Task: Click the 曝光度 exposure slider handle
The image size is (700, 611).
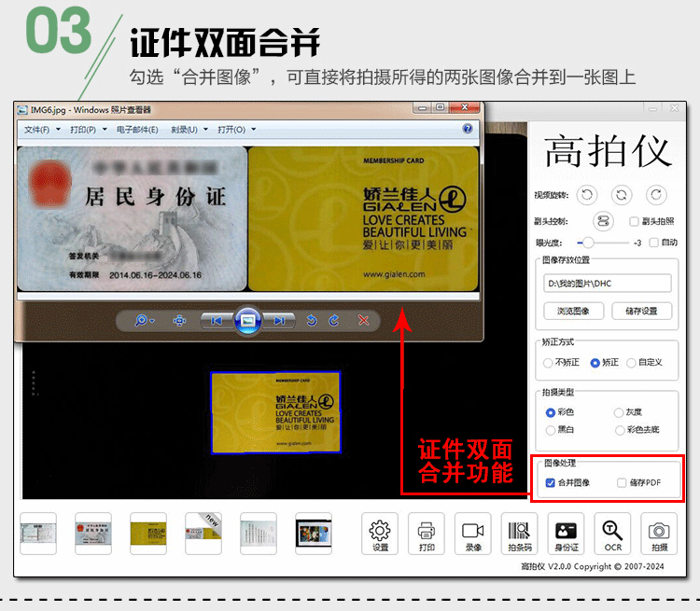Action: tap(589, 243)
